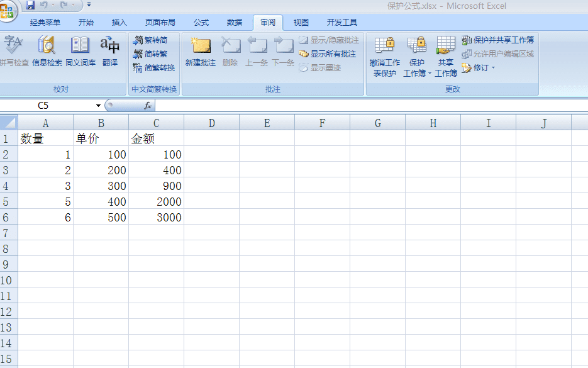Image resolution: width=588 pixels, height=368 pixels.
Task: Convert text with 简转繁
Action: (x=150, y=54)
